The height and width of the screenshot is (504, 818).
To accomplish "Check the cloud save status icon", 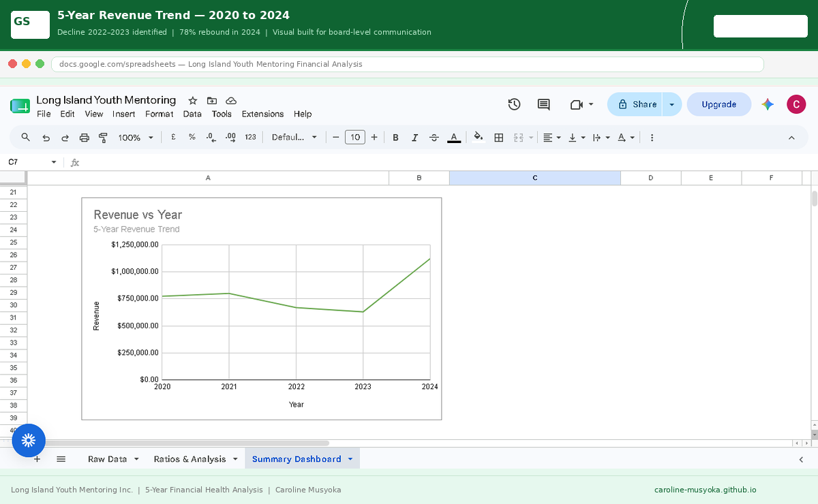I will (231, 100).
